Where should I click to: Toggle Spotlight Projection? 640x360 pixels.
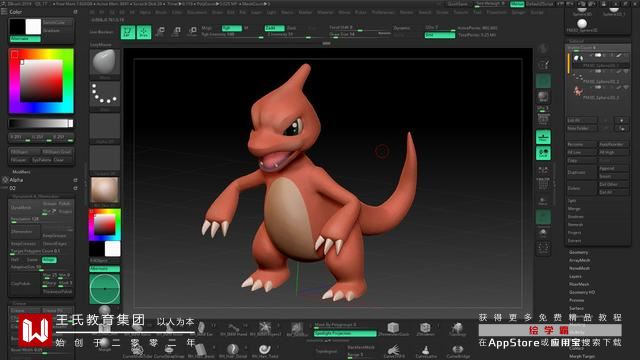point(345,333)
